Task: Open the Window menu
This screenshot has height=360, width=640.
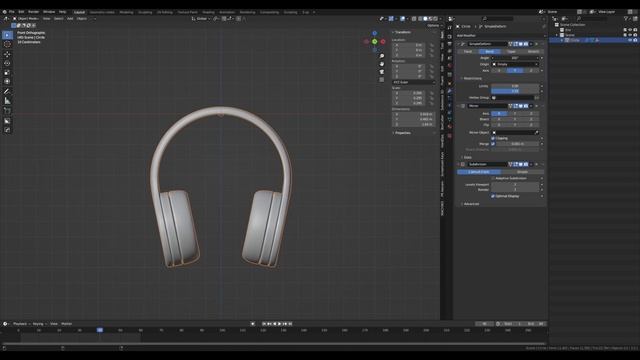Action: click(x=49, y=12)
